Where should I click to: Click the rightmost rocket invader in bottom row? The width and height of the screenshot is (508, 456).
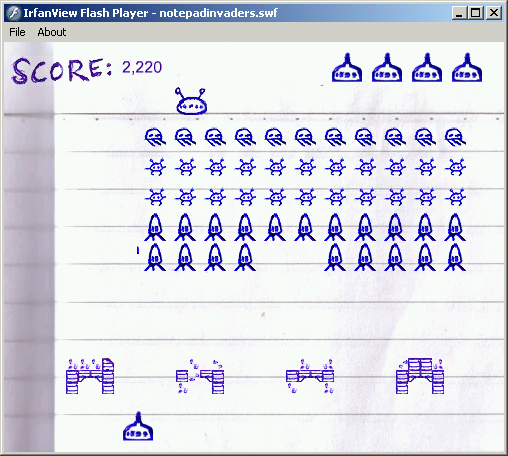(x=455, y=257)
